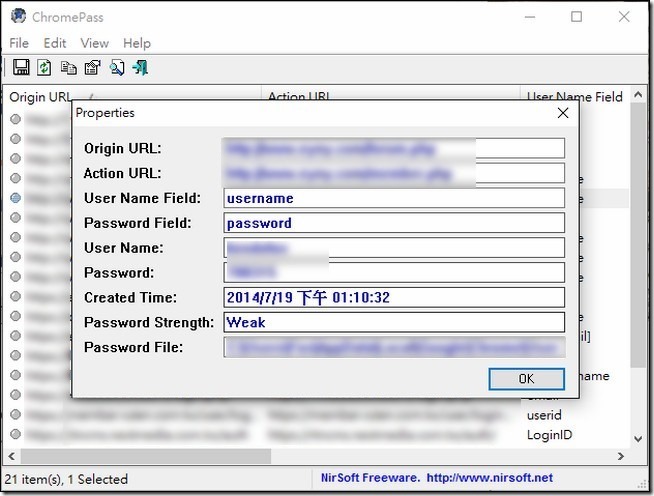
Task: Minimize the ChromePass window
Action: [530, 17]
